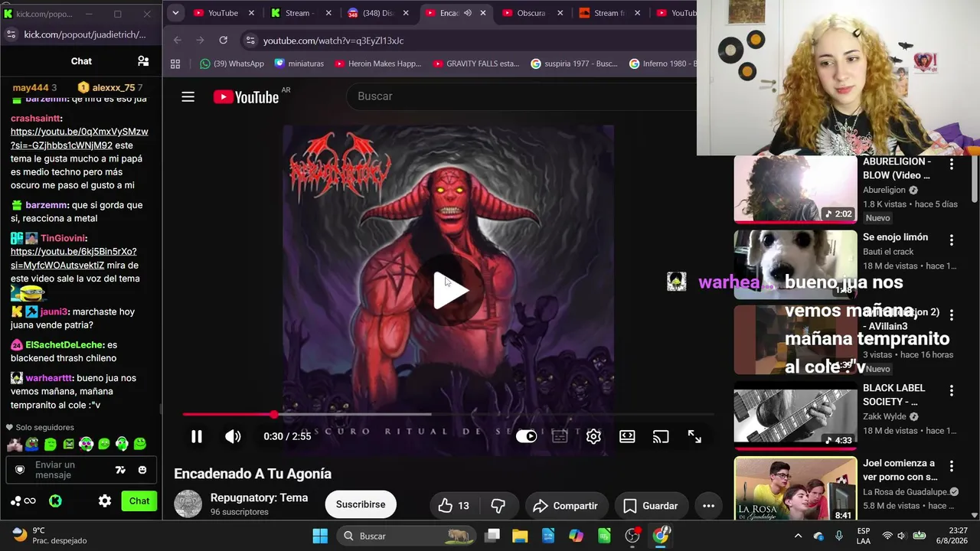Open the miniaturas bookmark

click(299, 64)
